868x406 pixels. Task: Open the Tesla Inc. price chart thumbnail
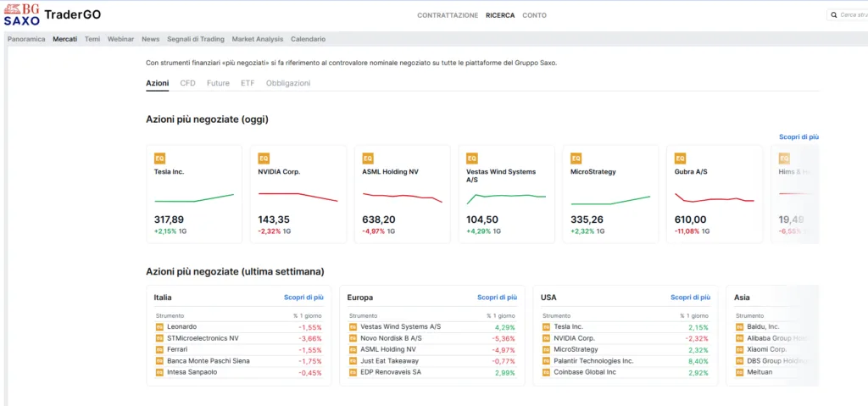194,198
